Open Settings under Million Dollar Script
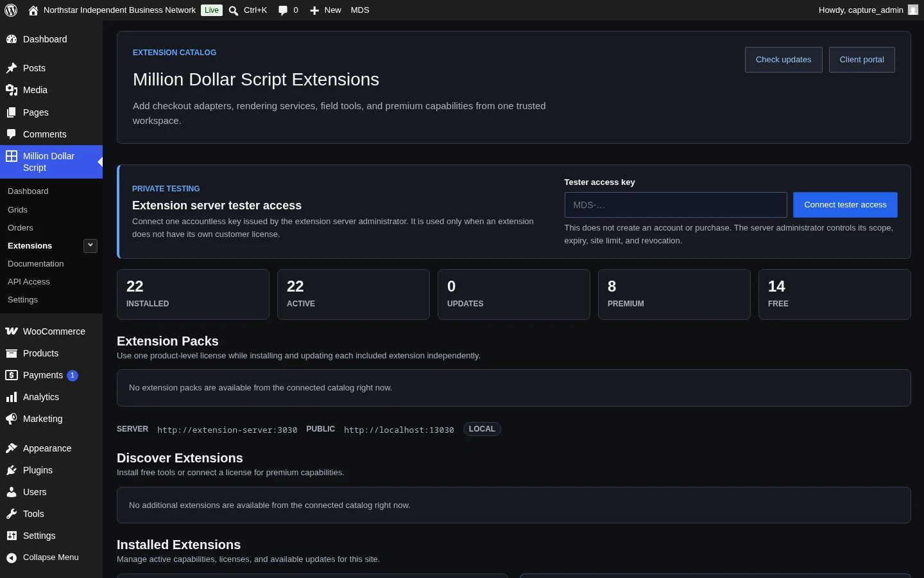Viewport: 924px width, 578px height. click(x=22, y=300)
